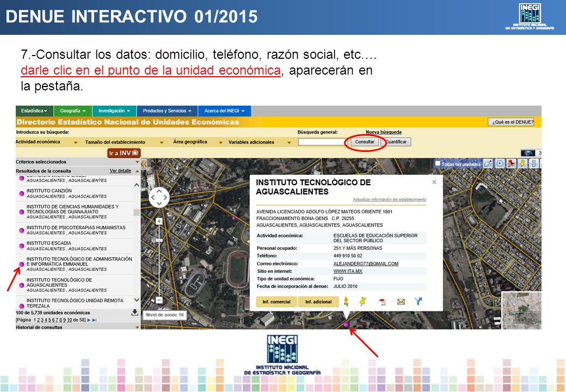Click the Ir a INV button
The image size is (566, 392).
(x=124, y=153)
